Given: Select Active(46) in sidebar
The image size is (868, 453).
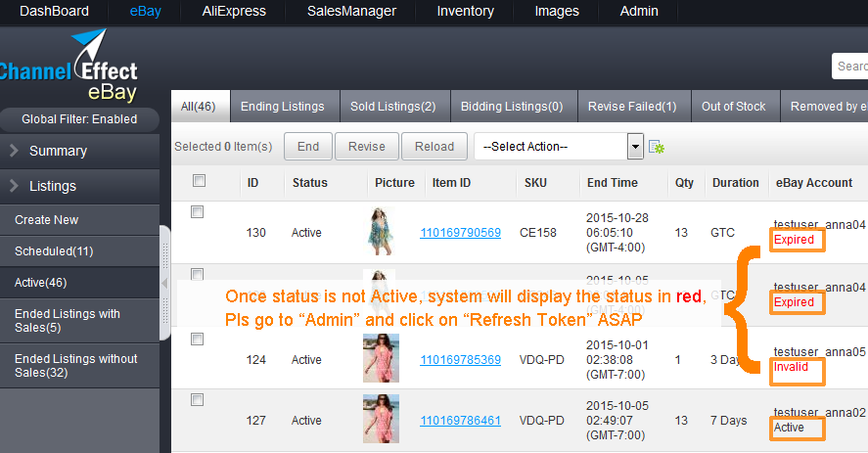Looking at the screenshot, I should tap(79, 283).
